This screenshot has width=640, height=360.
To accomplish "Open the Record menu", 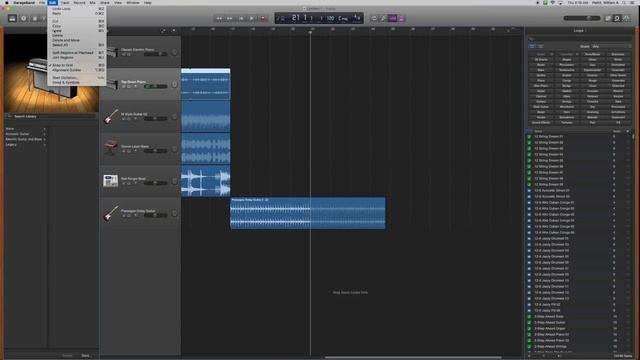I will (79, 2).
